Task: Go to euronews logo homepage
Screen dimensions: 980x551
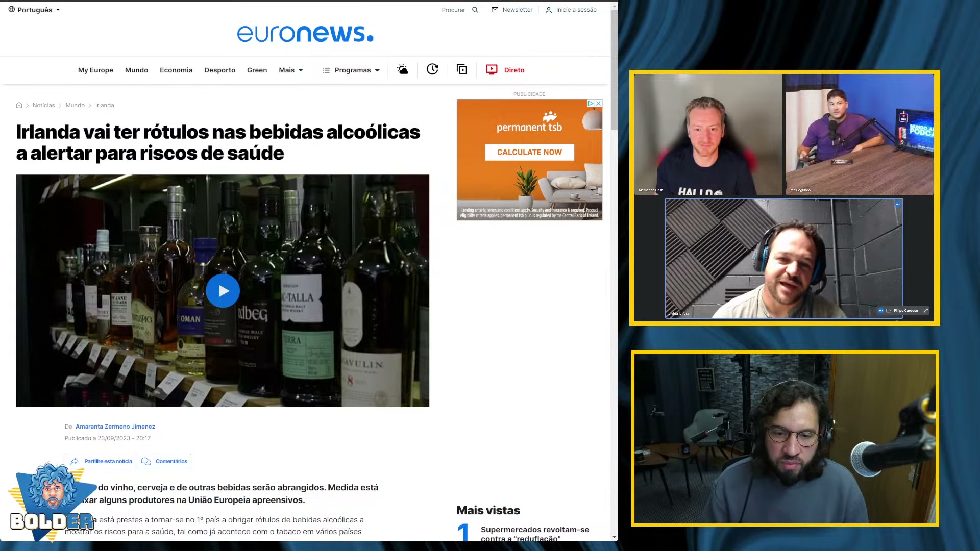Action: [x=305, y=34]
